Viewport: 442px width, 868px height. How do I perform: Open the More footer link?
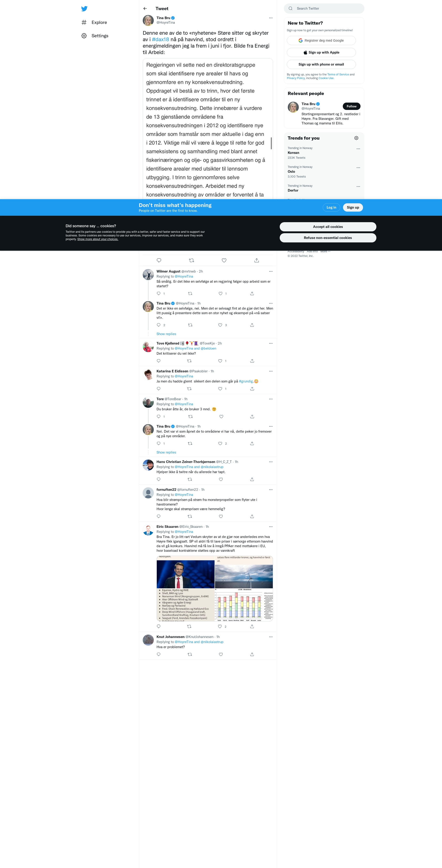tap(325, 251)
